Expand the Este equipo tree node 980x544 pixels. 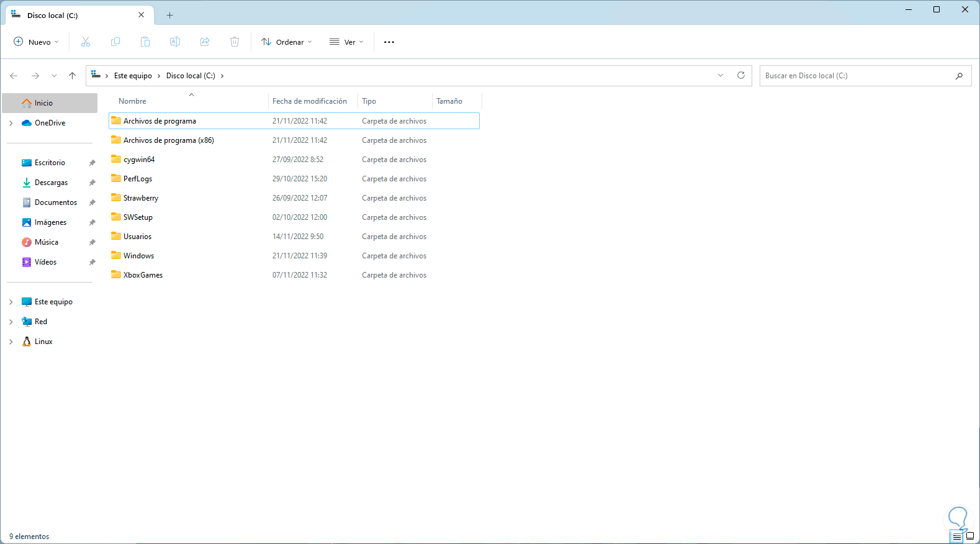[11, 302]
